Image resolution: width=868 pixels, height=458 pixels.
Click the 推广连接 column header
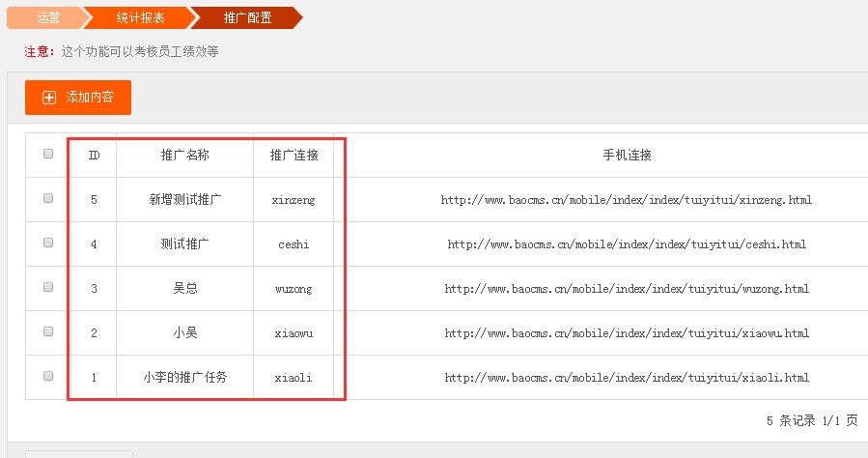pyautogui.click(x=294, y=155)
